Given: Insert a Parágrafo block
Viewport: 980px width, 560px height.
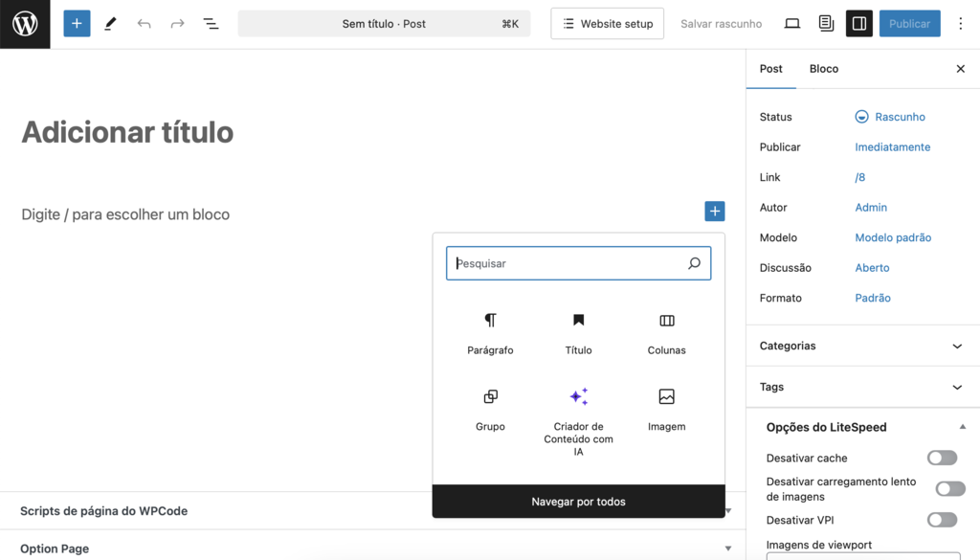Looking at the screenshot, I should point(490,330).
